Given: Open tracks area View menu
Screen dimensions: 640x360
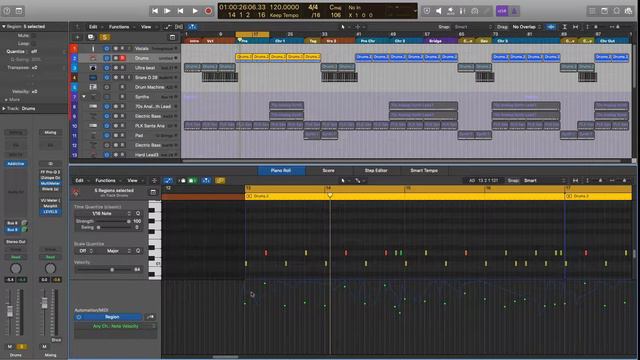Looking at the screenshot, I should pyautogui.click(x=146, y=27).
